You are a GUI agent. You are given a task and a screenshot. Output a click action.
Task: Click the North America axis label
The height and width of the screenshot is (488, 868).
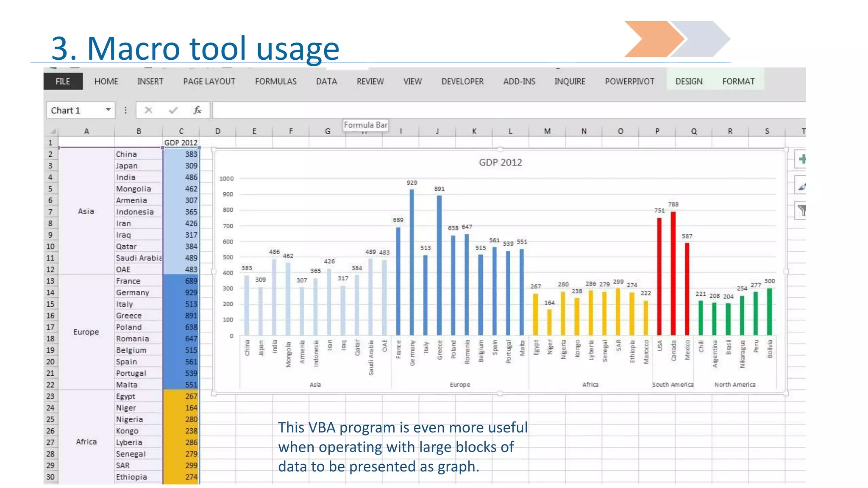(735, 385)
